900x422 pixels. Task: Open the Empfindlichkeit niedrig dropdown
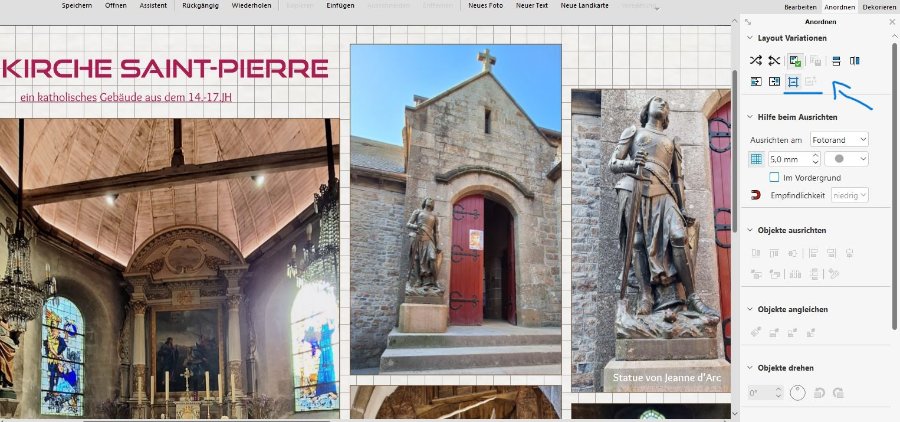(x=850, y=195)
